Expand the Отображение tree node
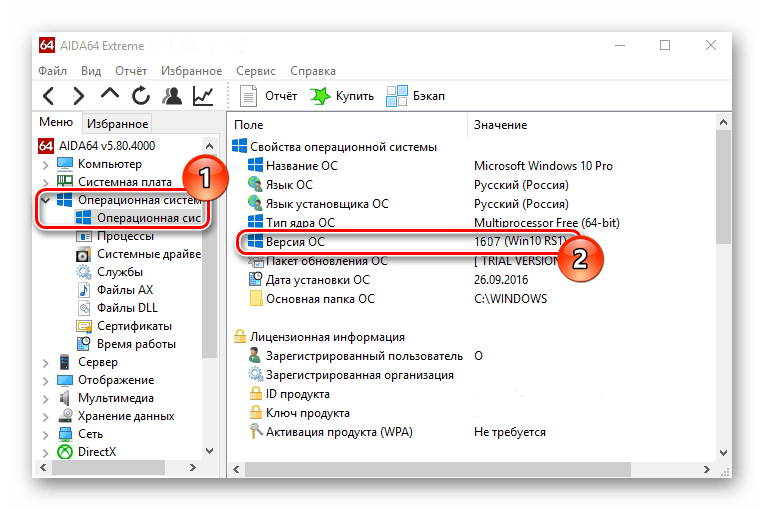 click(x=45, y=381)
